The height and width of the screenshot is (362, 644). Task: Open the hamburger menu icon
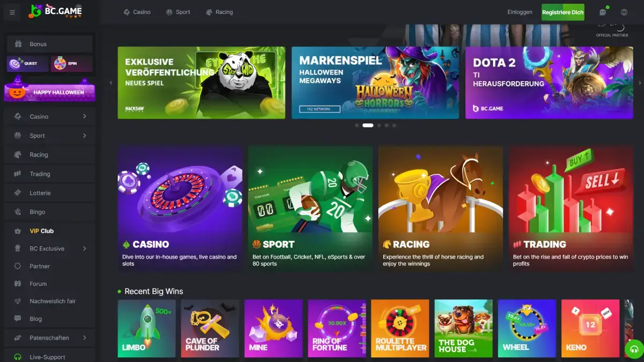tap(12, 12)
